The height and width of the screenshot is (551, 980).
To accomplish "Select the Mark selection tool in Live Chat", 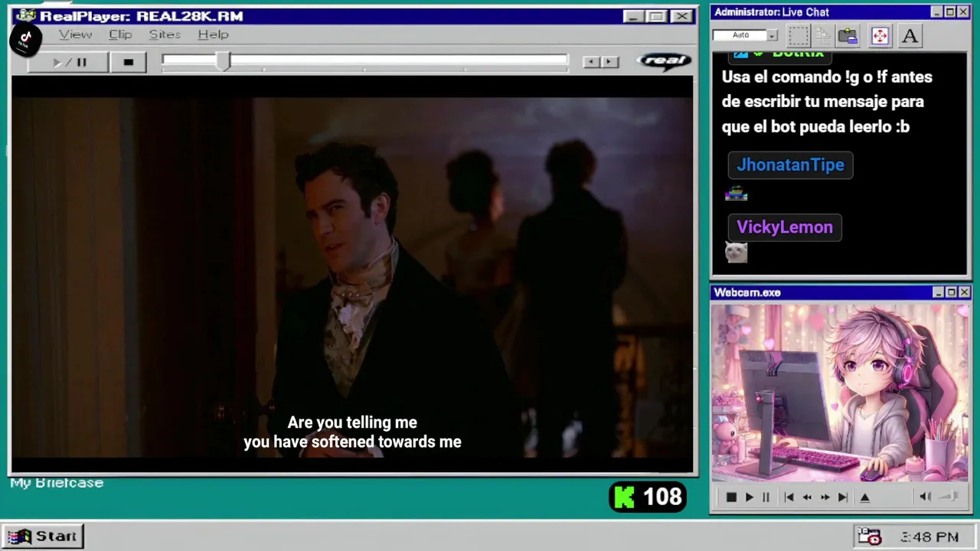I will (x=799, y=35).
